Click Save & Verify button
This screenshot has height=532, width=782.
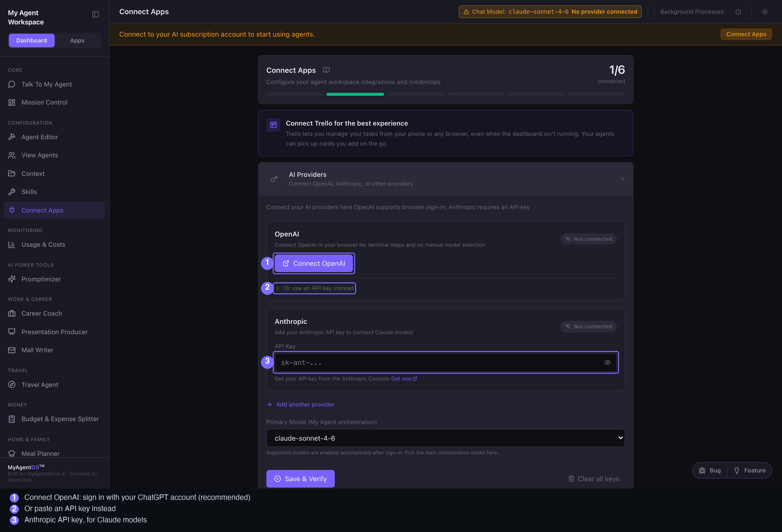tap(301, 479)
